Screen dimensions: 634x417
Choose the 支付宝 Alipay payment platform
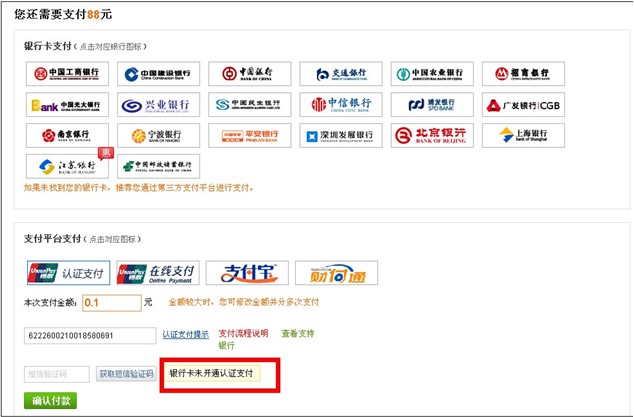click(x=248, y=273)
